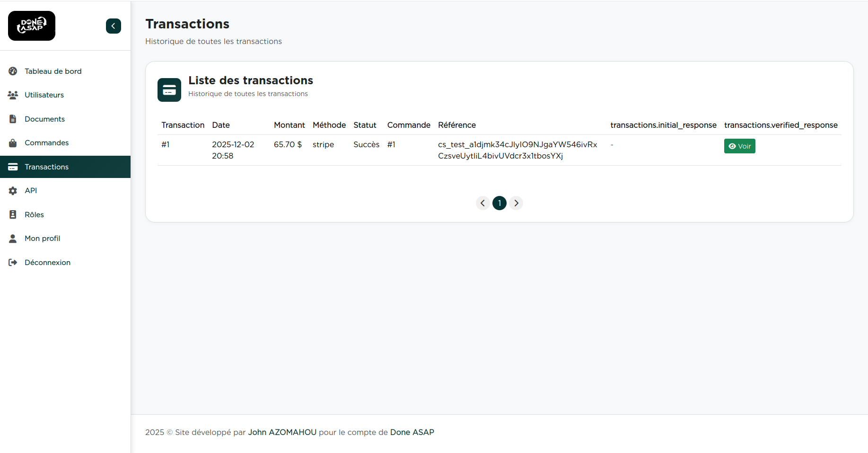
Task: Open Done ASAP footer link
Action: pyautogui.click(x=412, y=432)
